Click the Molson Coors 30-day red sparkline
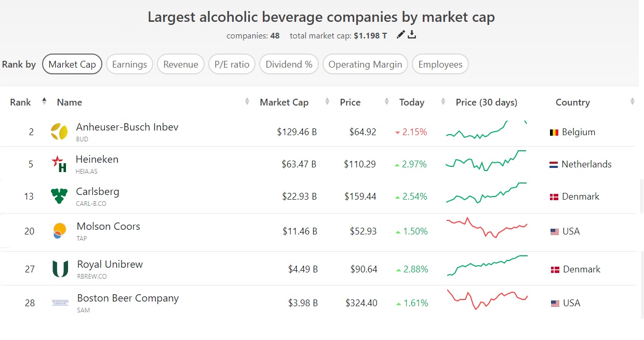644x340 pixels. click(x=487, y=228)
